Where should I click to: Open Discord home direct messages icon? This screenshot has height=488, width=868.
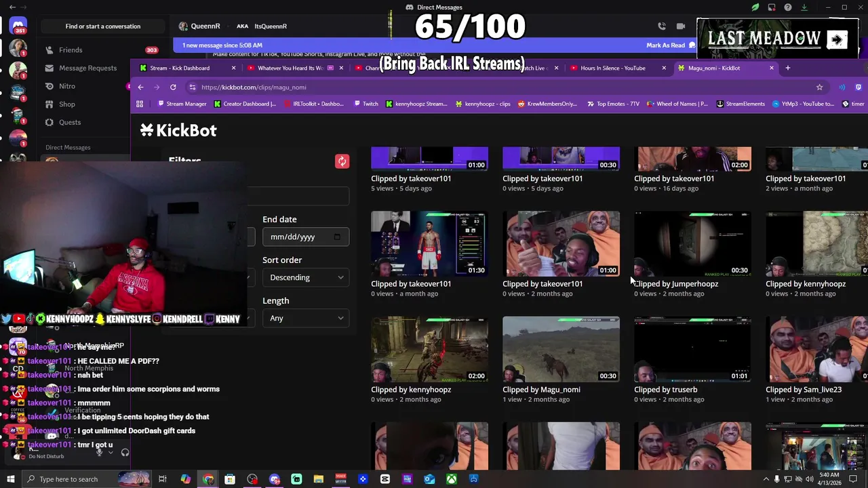[x=18, y=26]
